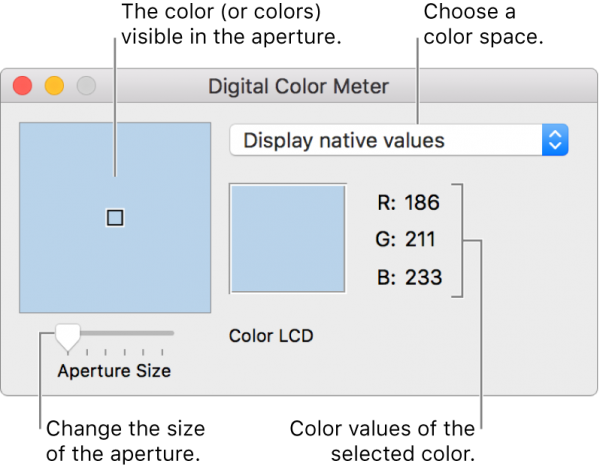Image resolution: width=600 pixels, height=470 pixels.
Task: Click the right end of the aperture slider track
Action: [171, 332]
